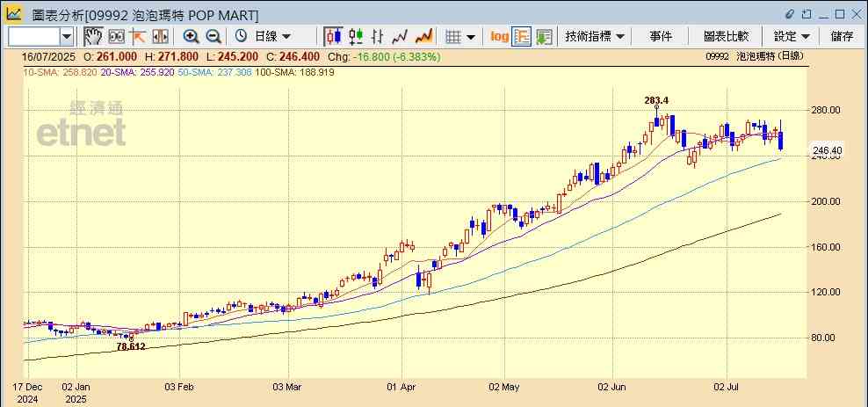
Task: Expand the stock code combo box arrow
Action: [67, 37]
